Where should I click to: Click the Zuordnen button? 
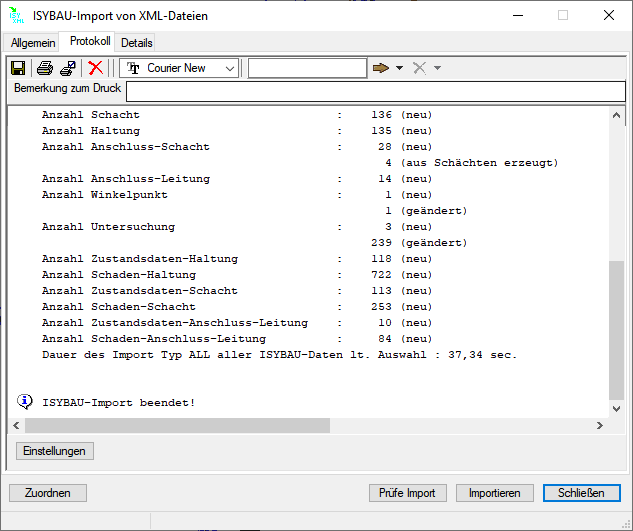click(x=48, y=493)
